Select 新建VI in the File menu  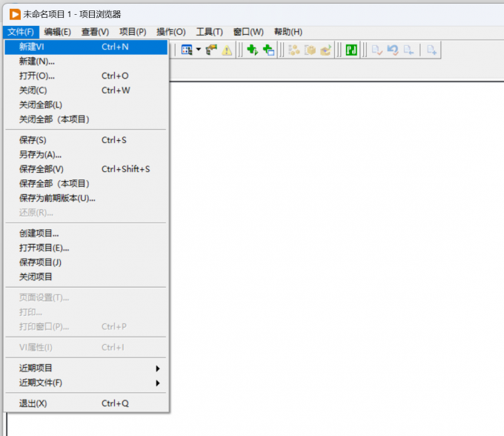click(86, 47)
